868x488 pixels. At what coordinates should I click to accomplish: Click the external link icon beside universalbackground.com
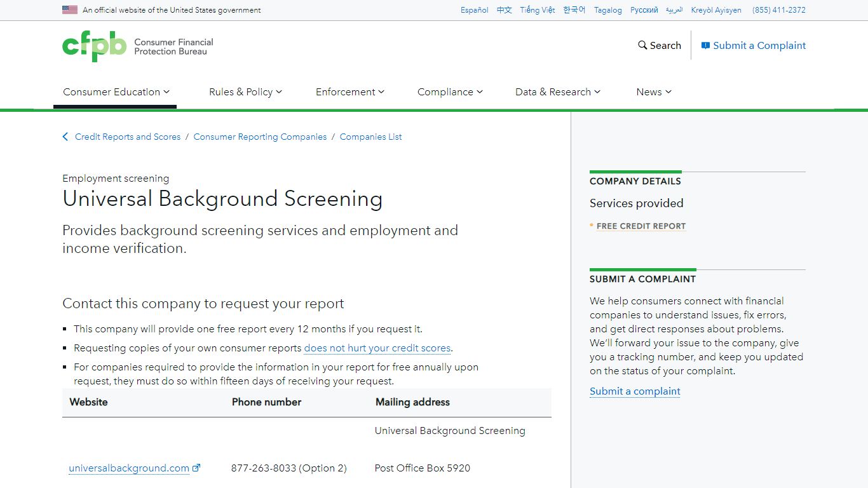pos(196,468)
